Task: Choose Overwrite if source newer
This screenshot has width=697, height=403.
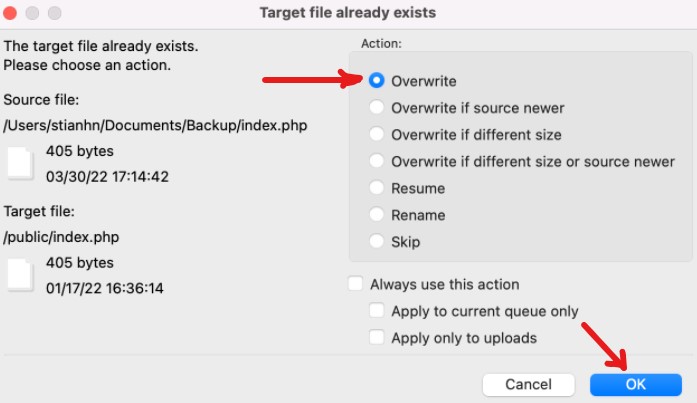Action: click(x=377, y=108)
